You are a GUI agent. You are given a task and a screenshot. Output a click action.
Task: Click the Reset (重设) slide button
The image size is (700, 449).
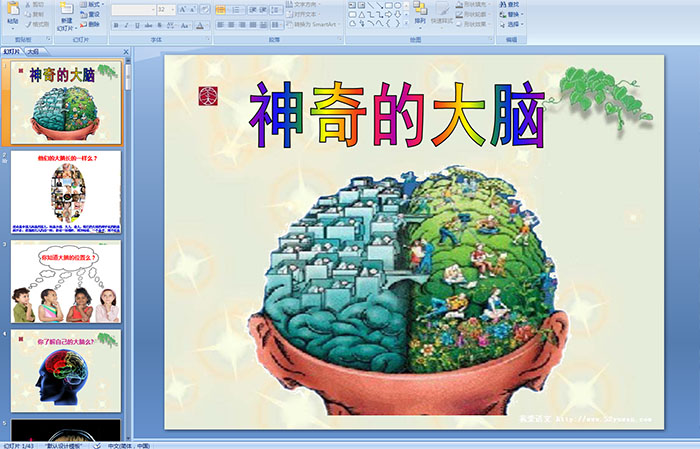point(90,14)
